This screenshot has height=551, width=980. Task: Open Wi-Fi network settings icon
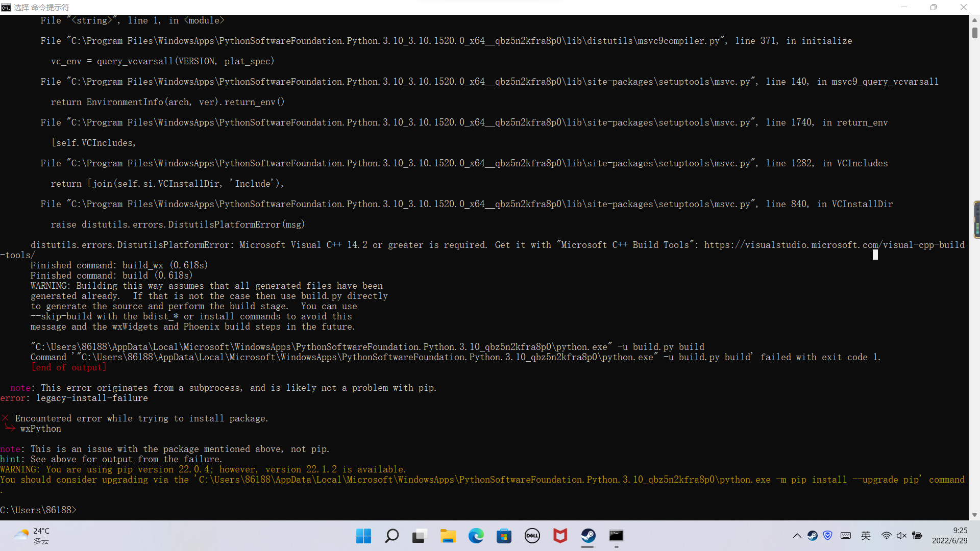887,536
